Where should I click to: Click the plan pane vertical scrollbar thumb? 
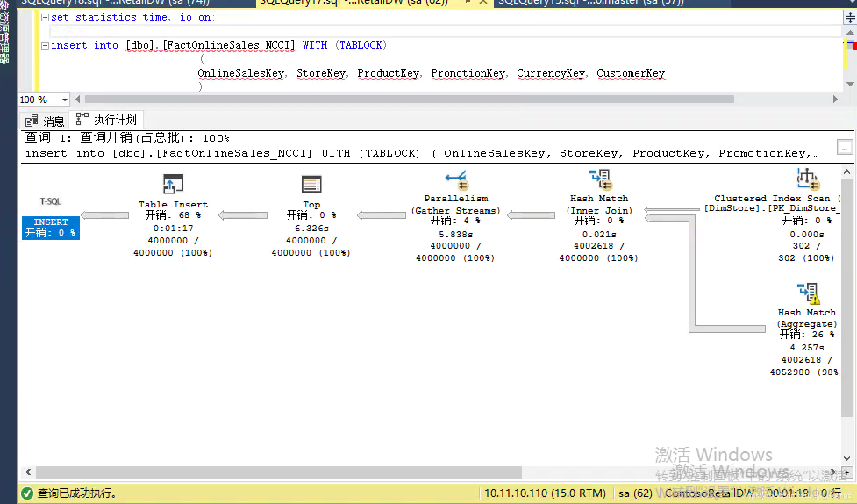coord(847,298)
